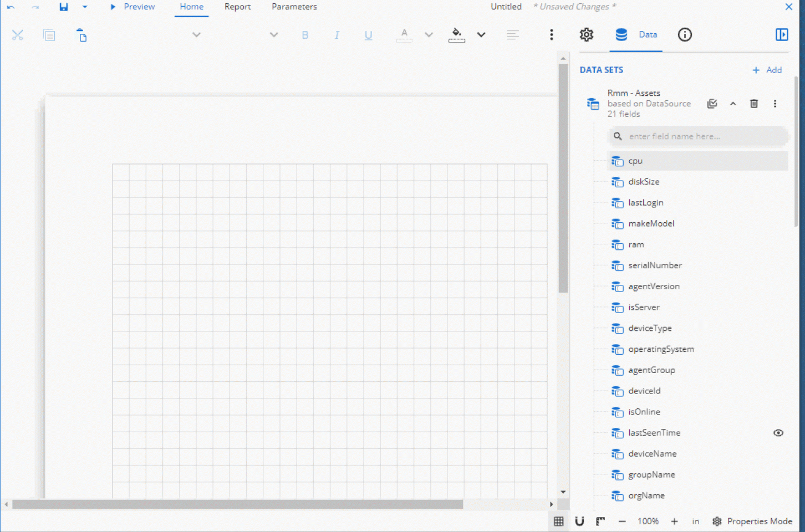Save the report with the floppy icon
The height and width of the screenshot is (532, 805).
[64, 7]
